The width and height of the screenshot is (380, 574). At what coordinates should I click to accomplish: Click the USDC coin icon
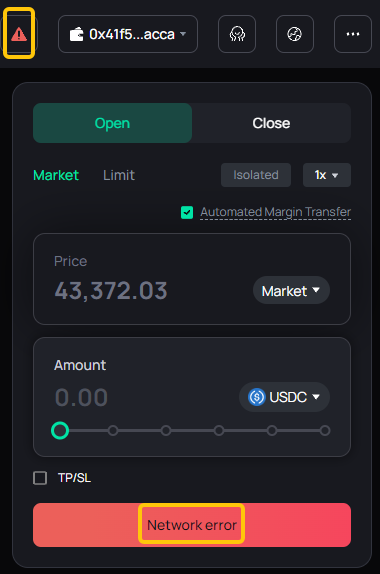pos(257,397)
